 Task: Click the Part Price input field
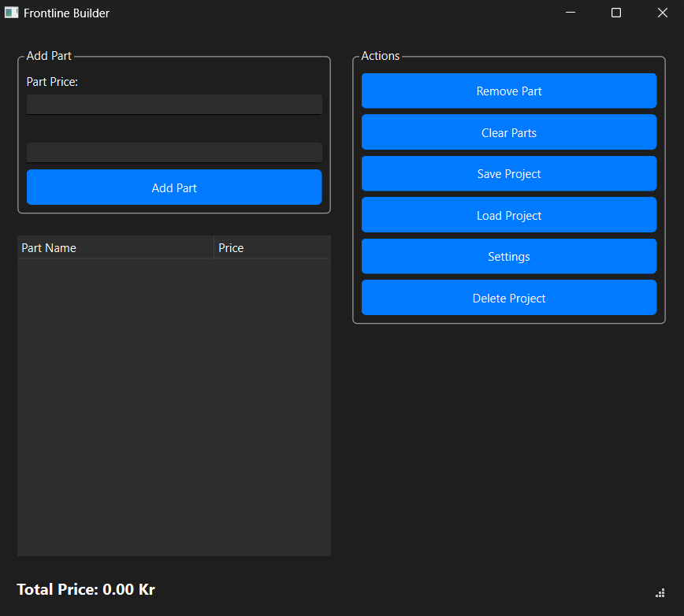coord(173,104)
